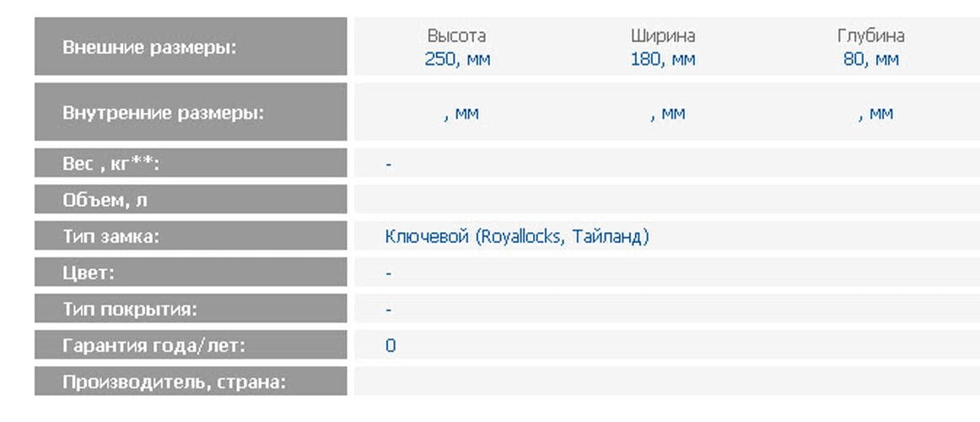
Task: Click the warranty value "0"
Action: click(390, 346)
